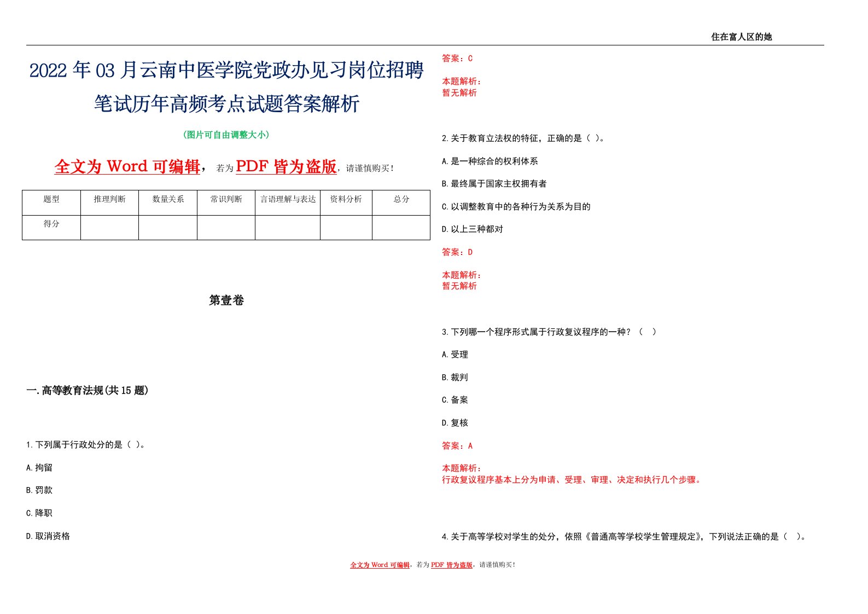Click the green note 图片可自由调整大小

coord(226,135)
